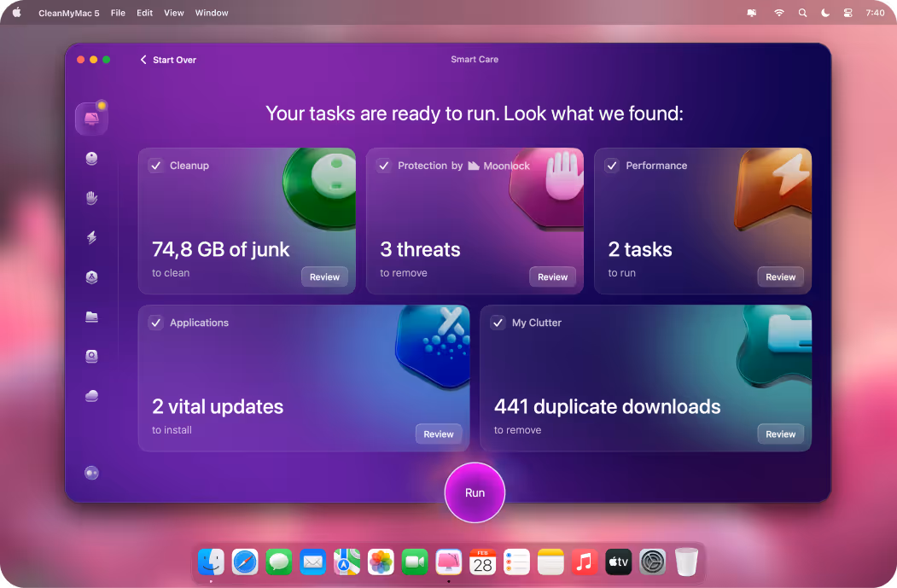Image resolution: width=897 pixels, height=588 pixels.
Task: Click the "74,8 GB of junk" text
Action: (221, 249)
